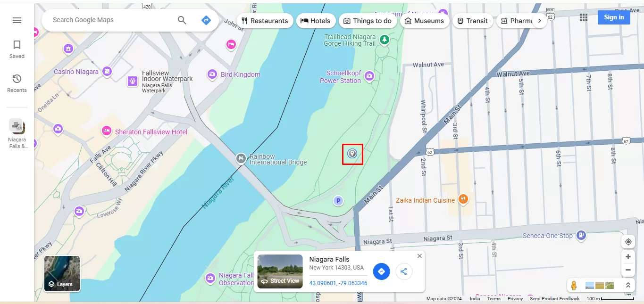Viewport: 644px width, 304px height.
Task: Expand the imagery panel chevrons
Action: pyautogui.click(x=628, y=285)
